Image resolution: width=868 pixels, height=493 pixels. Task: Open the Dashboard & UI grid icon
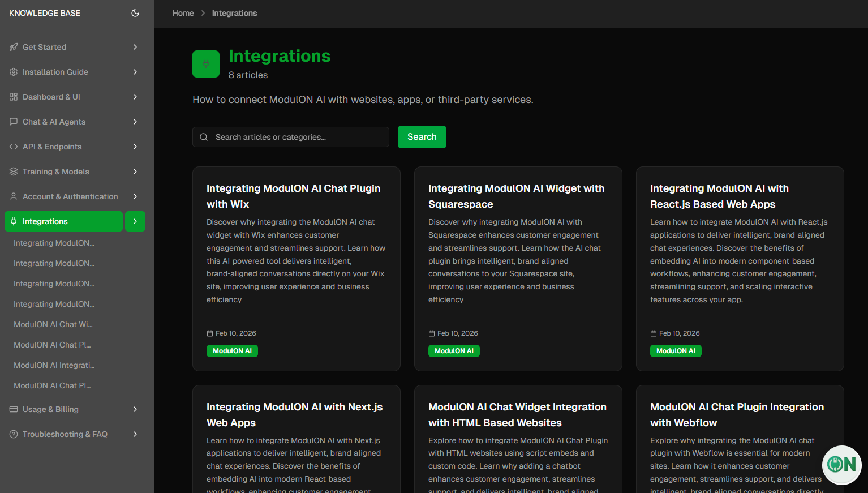pos(14,97)
